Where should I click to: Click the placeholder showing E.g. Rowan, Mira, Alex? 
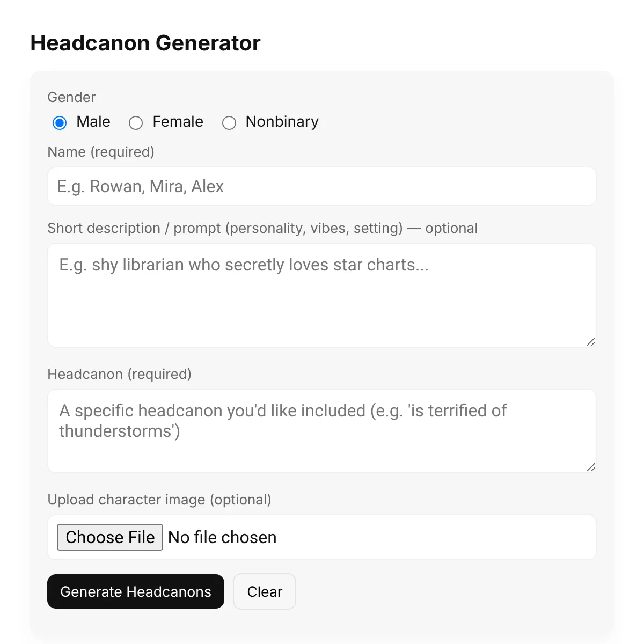click(139, 186)
